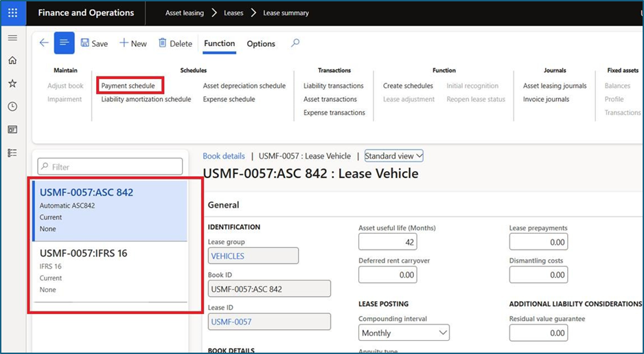Open Favorites star in the sidebar
The height and width of the screenshot is (354, 644).
point(12,83)
